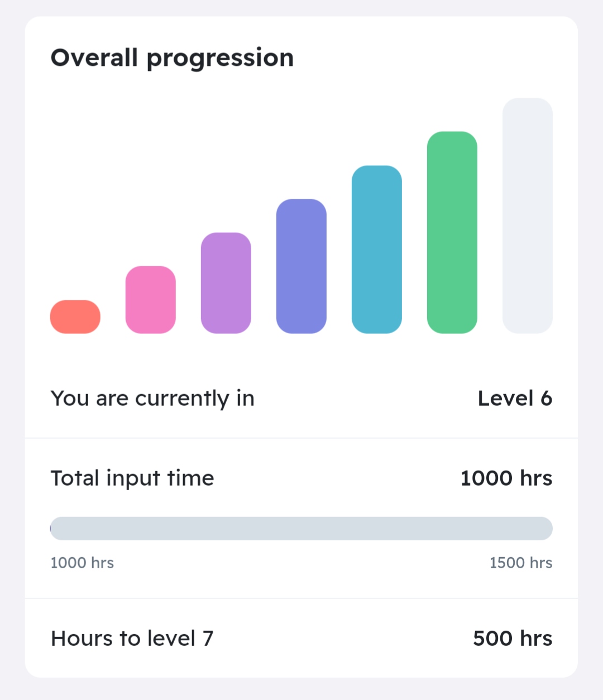The height and width of the screenshot is (700, 603).
Task: Select the Hours to level 7 label
Action: (x=132, y=639)
